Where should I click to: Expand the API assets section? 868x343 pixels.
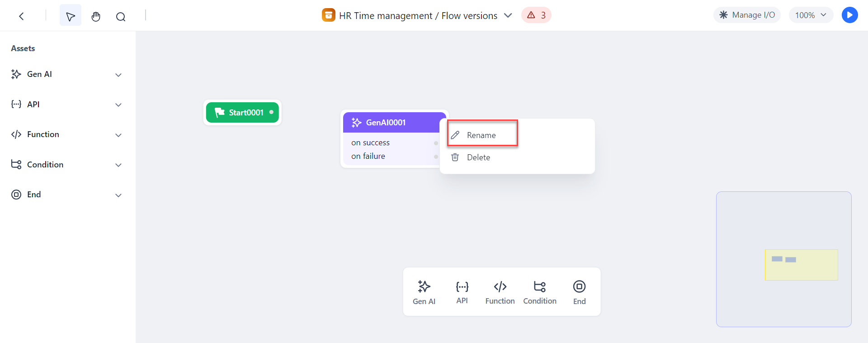[118, 105]
